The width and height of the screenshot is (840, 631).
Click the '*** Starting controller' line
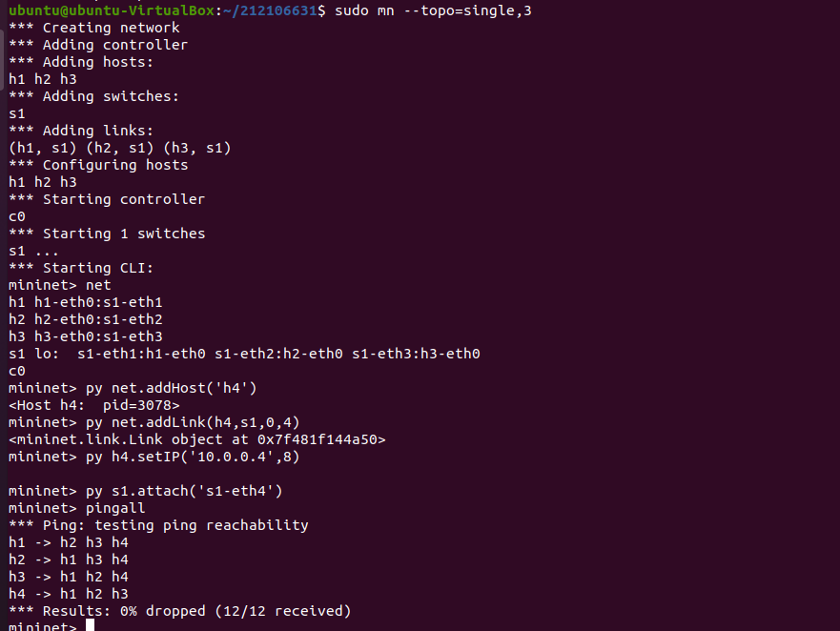106,199
